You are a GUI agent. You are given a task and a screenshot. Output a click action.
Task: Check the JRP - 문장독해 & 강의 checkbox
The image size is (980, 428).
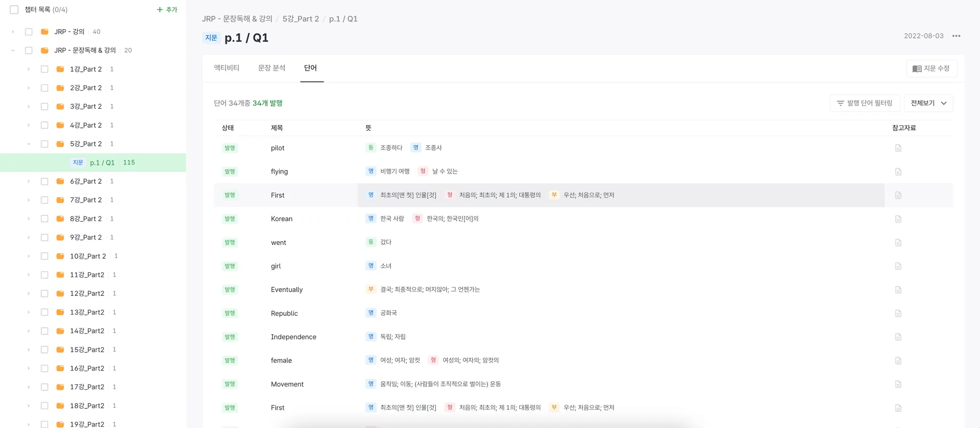[29, 50]
